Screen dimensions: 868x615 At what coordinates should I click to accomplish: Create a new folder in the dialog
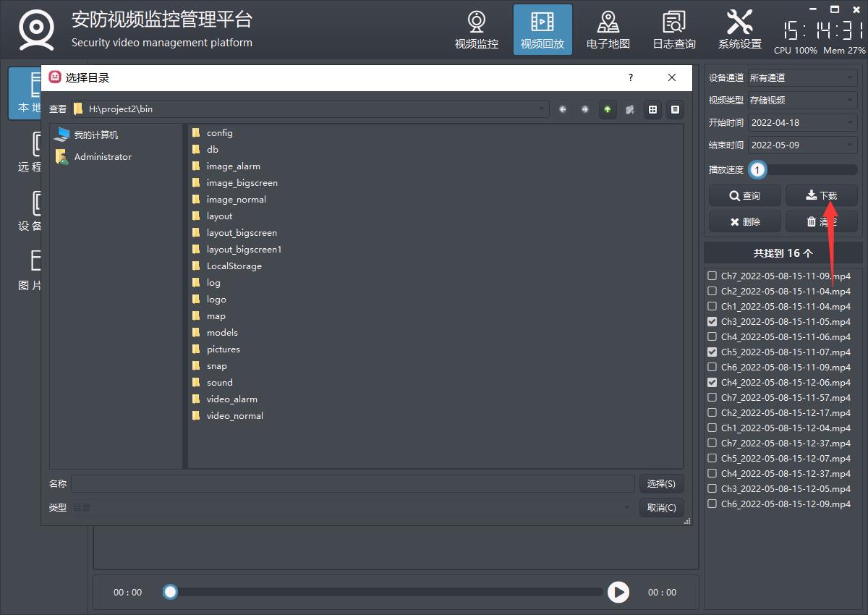tap(630, 109)
